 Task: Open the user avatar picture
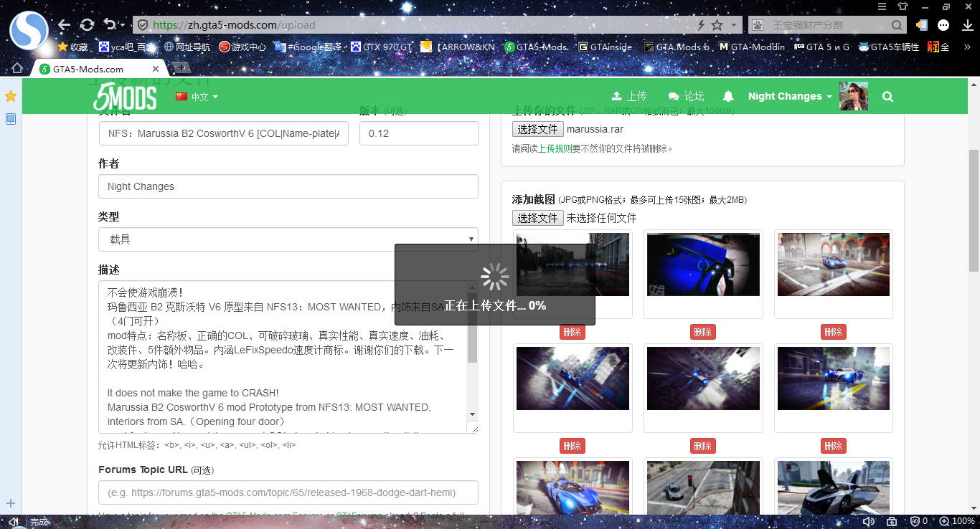854,96
